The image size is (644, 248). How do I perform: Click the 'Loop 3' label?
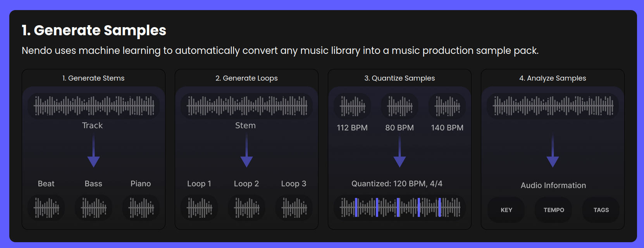(294, 184)
